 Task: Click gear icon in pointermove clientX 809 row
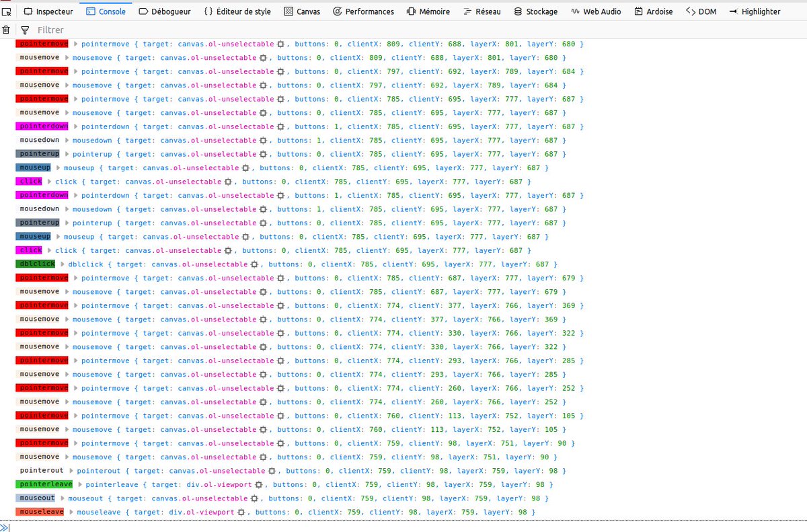[x=280, y=44]
